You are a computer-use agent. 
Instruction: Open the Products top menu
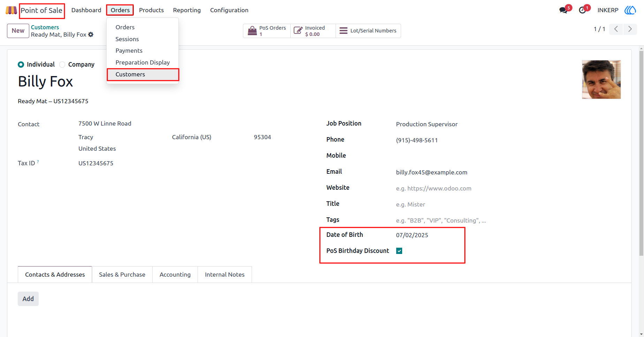coord(151,10)
